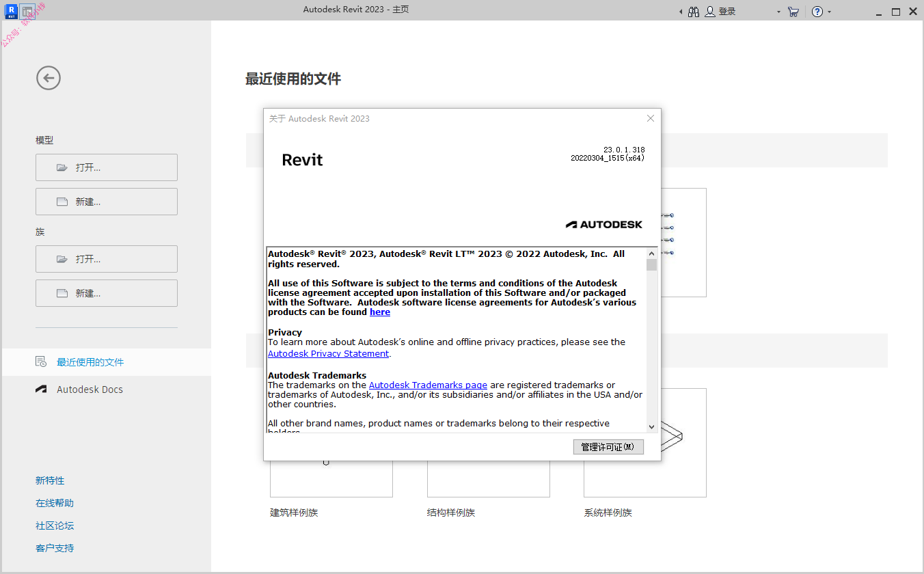924x574 pixels.
Task: Click the recent files clock icon
Action: tap(41, 362)
